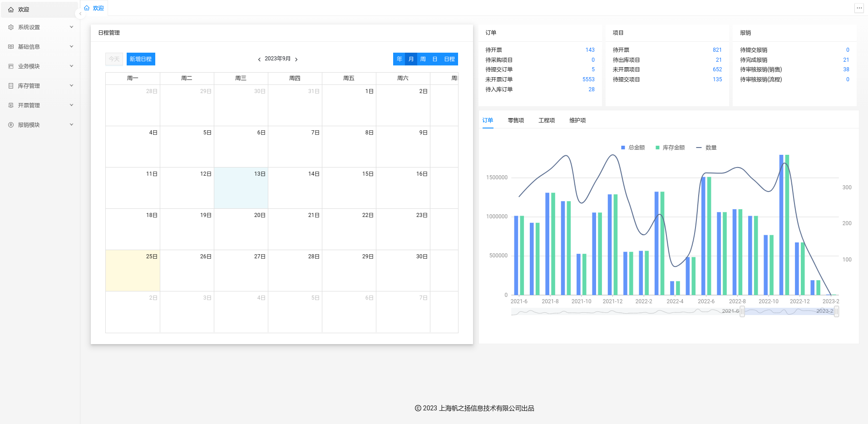Open 待完成报销 count 21
The image size is (868, 424).
[846, 60]
